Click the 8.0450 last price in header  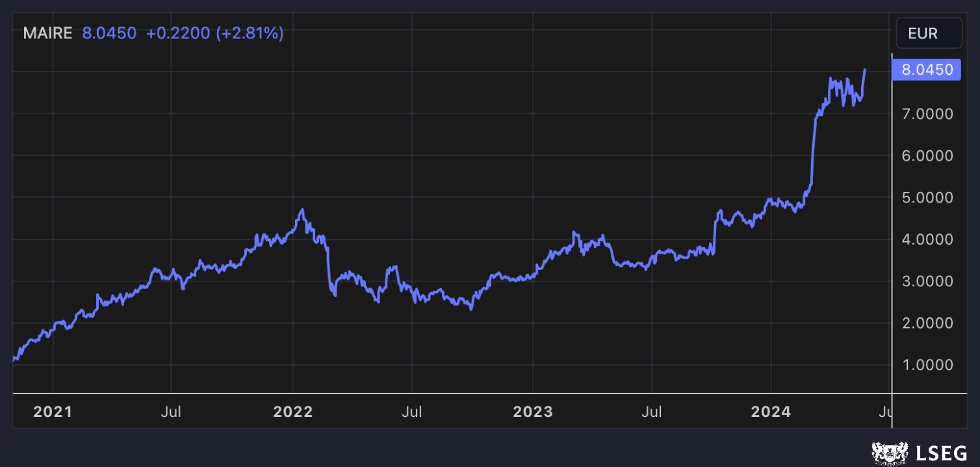tap(109, 33)
